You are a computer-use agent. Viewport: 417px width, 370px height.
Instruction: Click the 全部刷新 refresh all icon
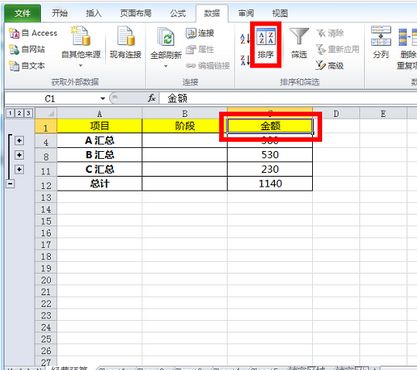click(166, 38)
